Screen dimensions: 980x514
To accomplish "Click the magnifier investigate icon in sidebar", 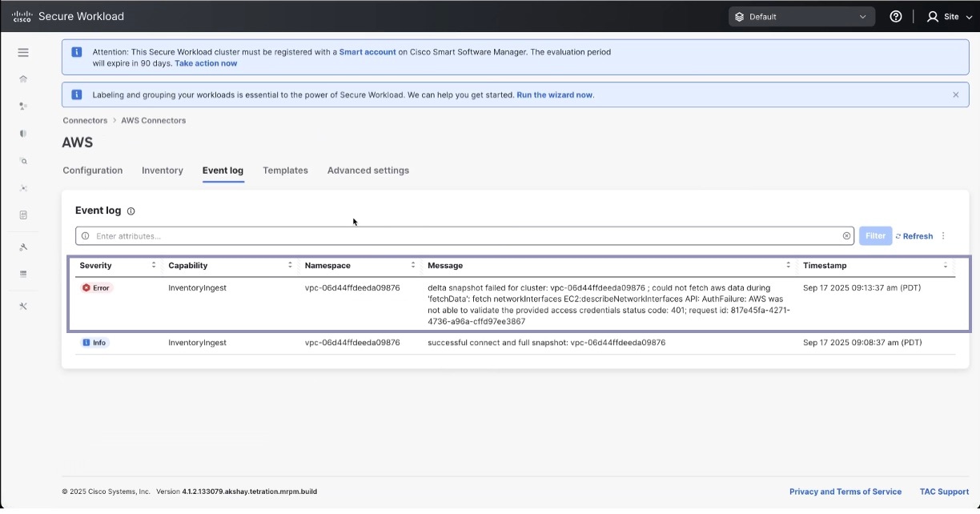I will pyautogui.click(x=23, y=161).
